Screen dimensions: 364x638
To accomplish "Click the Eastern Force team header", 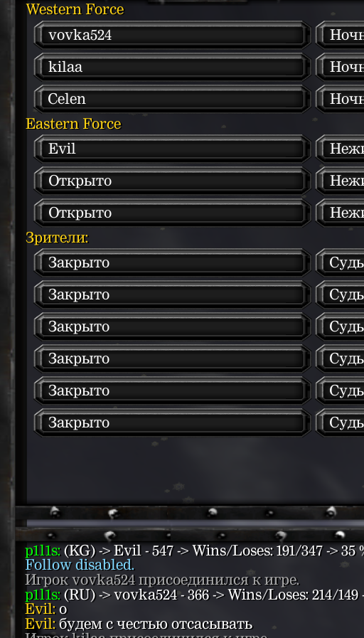I will pos(73,124).
